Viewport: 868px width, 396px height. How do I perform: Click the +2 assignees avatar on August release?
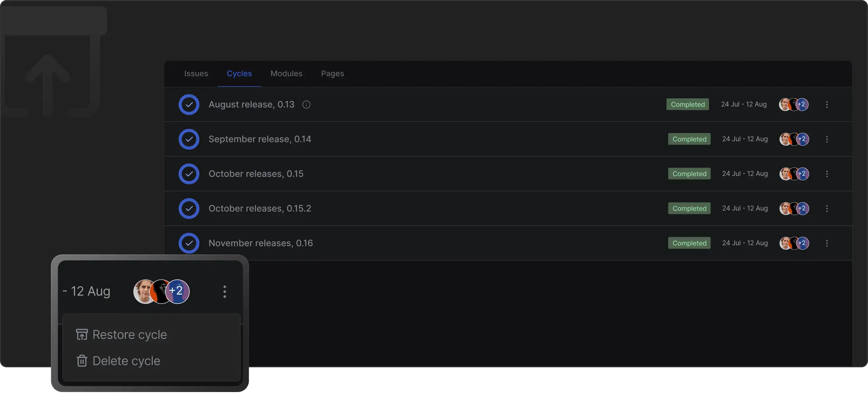pos(802,105)
